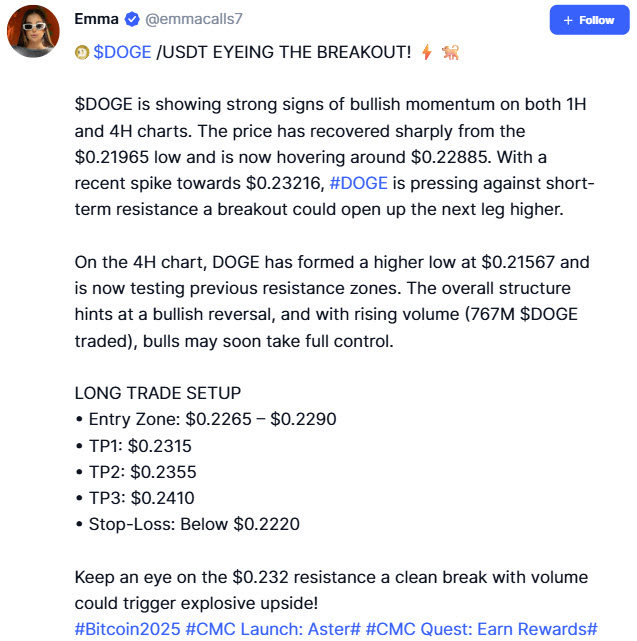The width and height of the screenshot is (637, 641).
Task: Click the Dogecoin coin icon
Action: click(82, 53)
